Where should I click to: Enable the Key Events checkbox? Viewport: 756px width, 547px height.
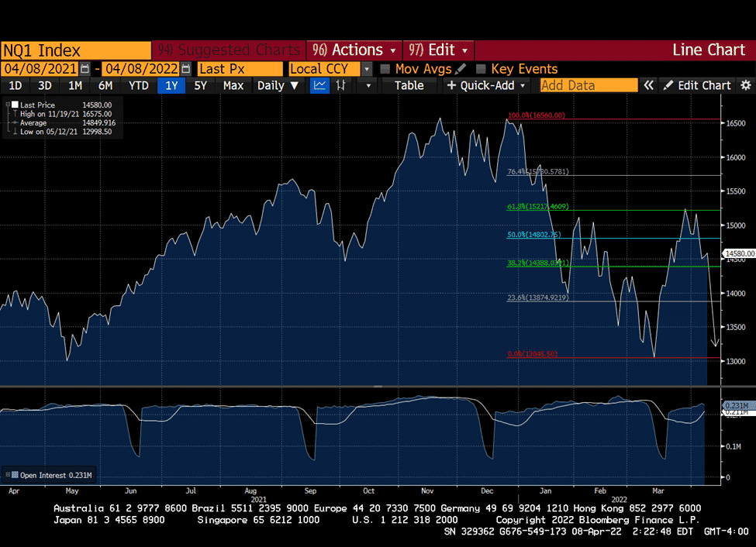coord(481,69)
